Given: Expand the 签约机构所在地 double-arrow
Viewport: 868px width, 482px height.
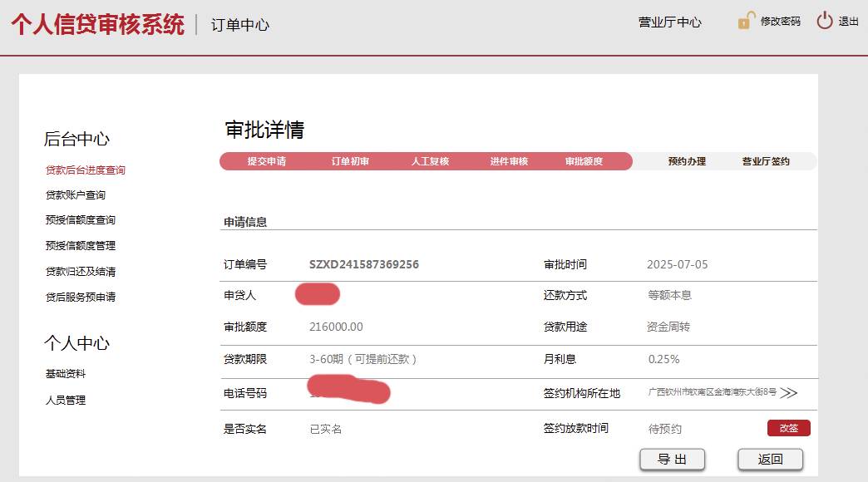Looking at the screenshot, I should pos(789,393).
